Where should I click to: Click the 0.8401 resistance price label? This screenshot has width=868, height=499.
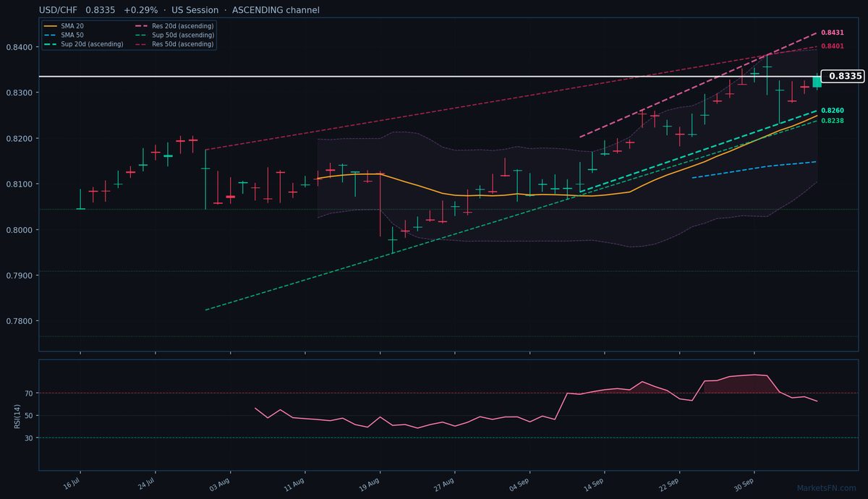pyautogui.click(x=832, y=46)
